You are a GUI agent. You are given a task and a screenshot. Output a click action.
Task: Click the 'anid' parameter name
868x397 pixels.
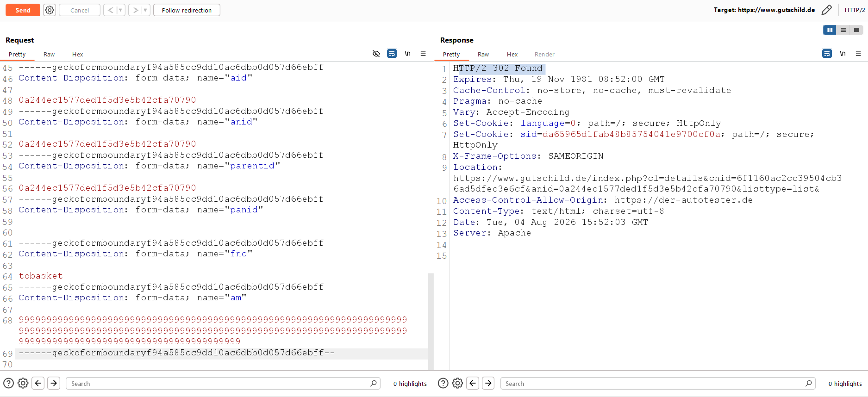242,122
